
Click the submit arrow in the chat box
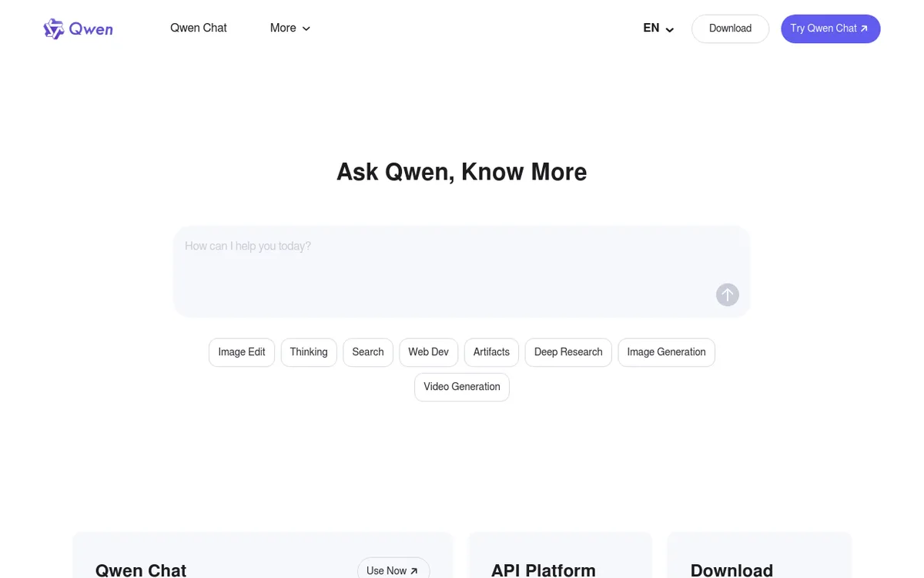click(x=727, y=294)
